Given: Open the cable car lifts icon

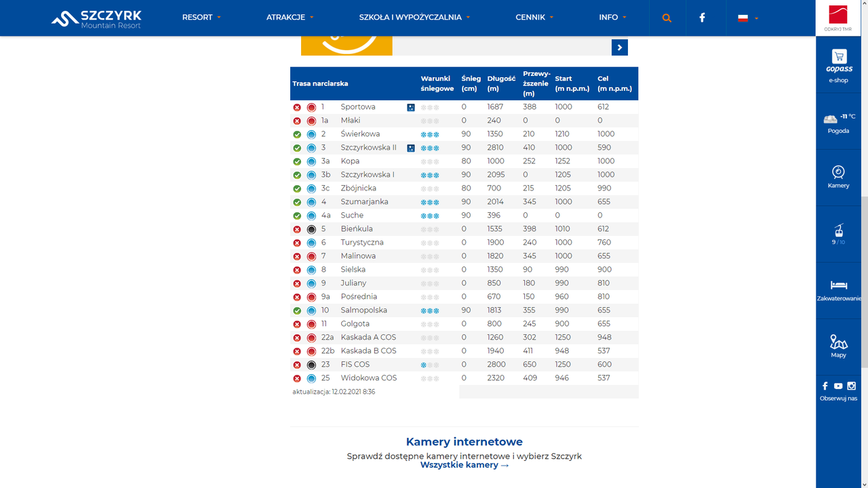Looking at the screenshot, I should click(839, 230).
